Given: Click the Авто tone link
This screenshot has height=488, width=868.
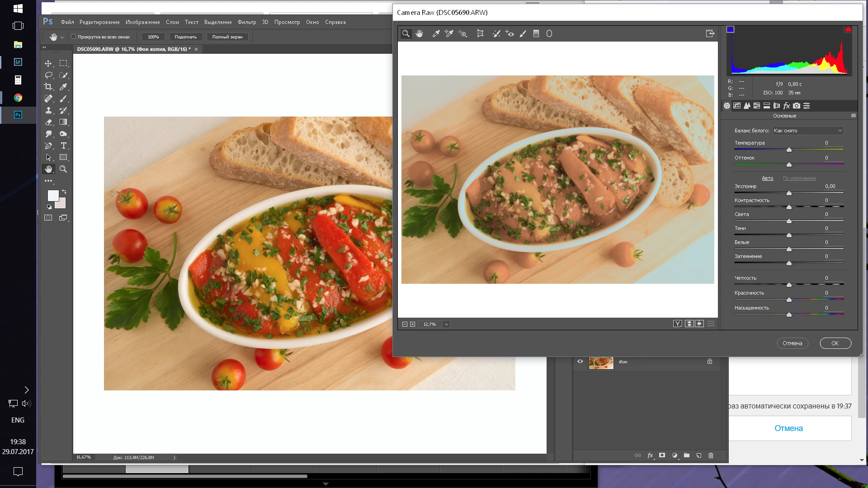Looking at the screenshot, I should pos(767,178).
